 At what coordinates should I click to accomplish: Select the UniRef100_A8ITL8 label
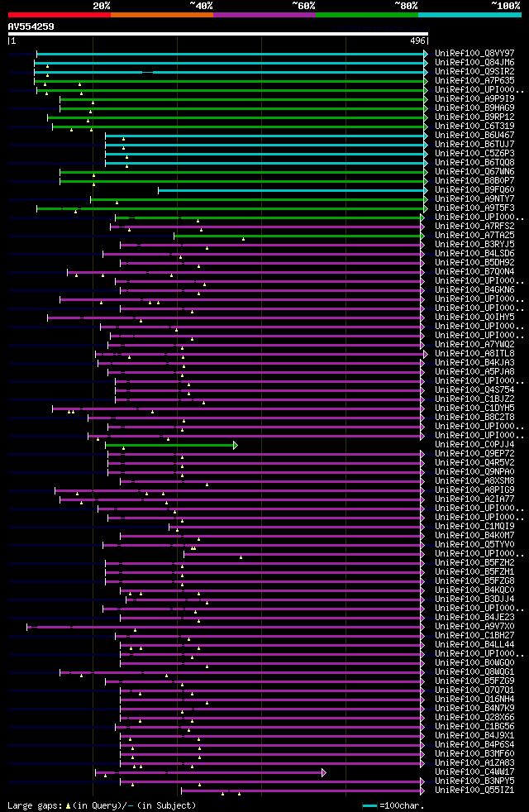coord(474,354)
